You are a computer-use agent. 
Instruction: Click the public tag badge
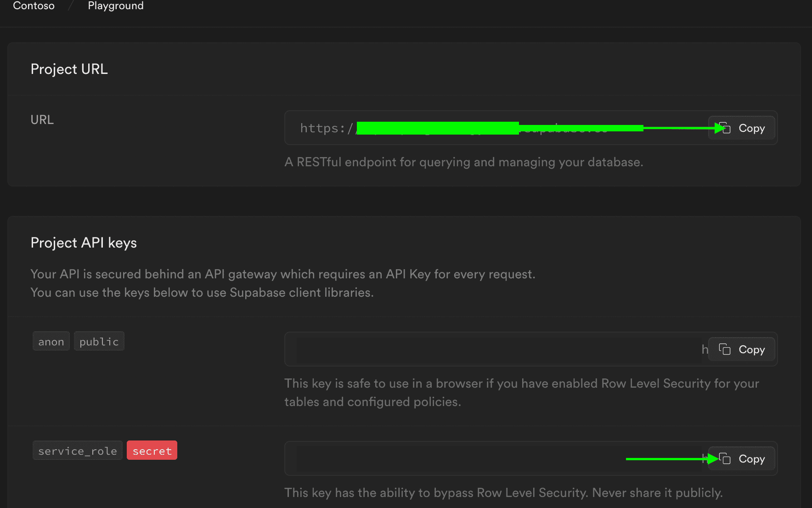(99, 342)
